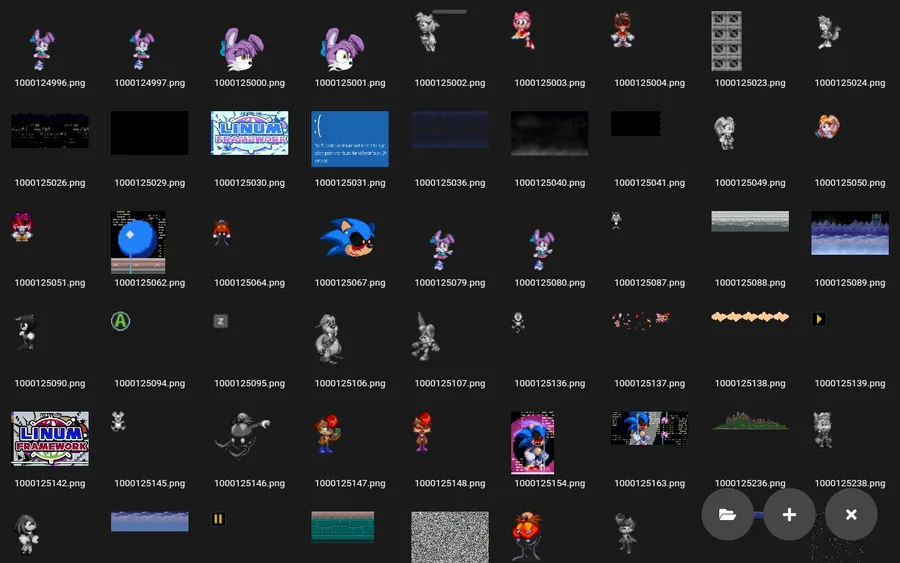Image resolution: width=900 pixels, height=563 pixels.
Task: Select grayscale rabbit 1000125107.png
Action: coord(425,337)
